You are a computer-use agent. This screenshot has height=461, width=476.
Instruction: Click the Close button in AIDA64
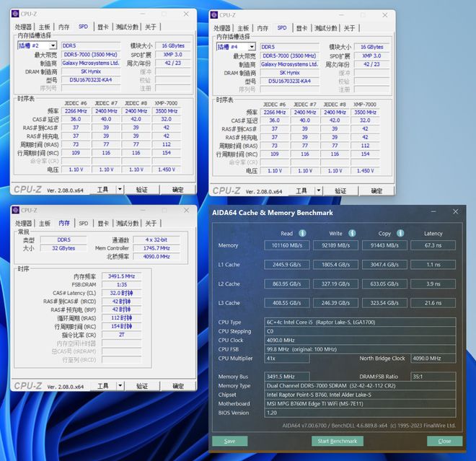[444, 441]
